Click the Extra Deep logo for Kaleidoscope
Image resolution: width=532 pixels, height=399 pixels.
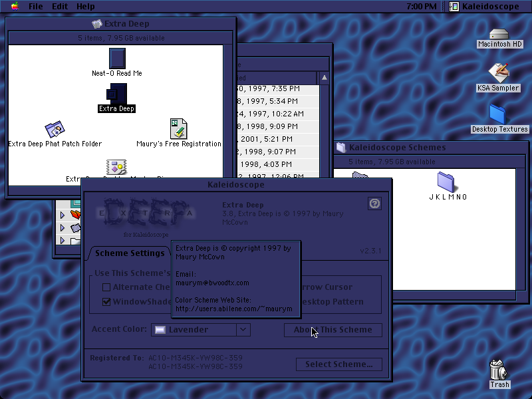tap(146, 217)
